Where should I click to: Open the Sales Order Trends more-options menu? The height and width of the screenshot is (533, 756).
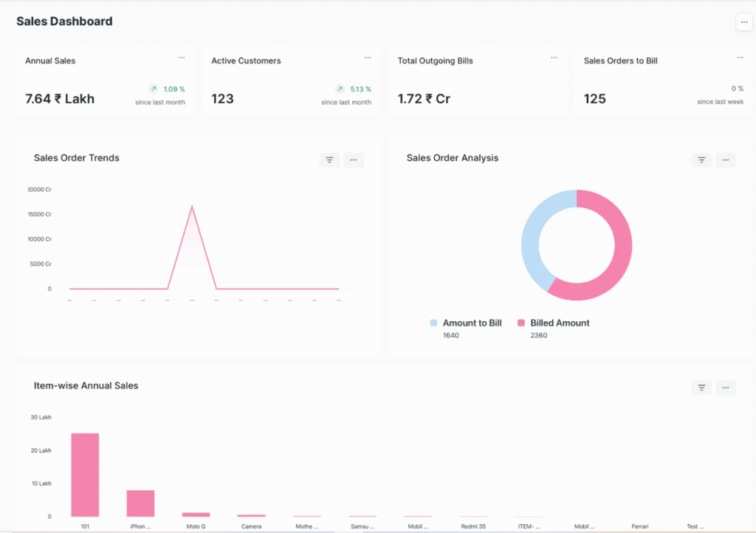pos(354,159)
